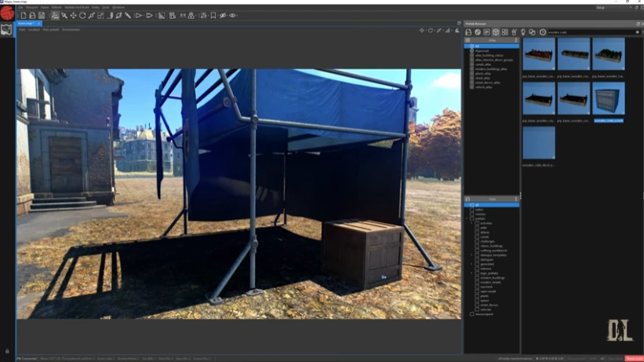This screenshot has height=362, width=644.
Task: Clear the Prefab Browser search text
Action: [638, 32]
